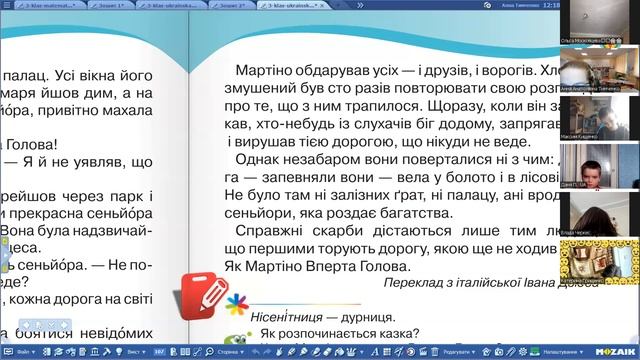Viewport: 640px width, 360px height.
Task: Select the second participant classroom video thumbnail
Action: (x=600, y=69)
